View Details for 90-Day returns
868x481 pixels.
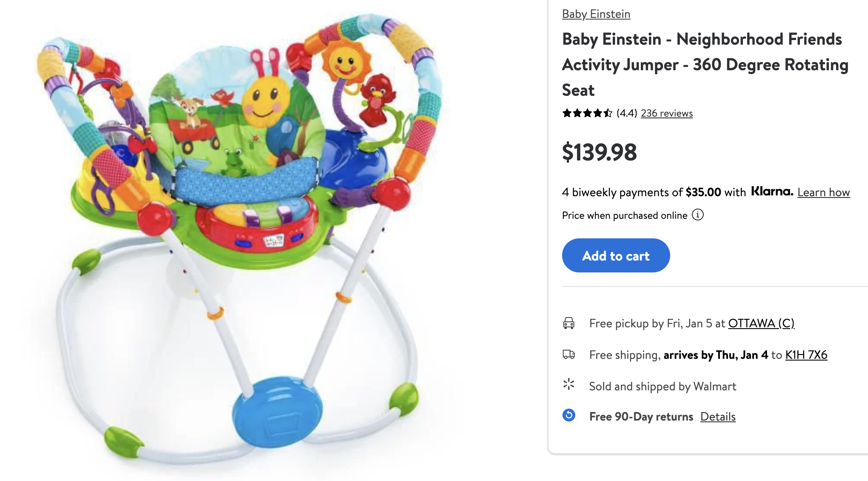(x=718, y=417)
